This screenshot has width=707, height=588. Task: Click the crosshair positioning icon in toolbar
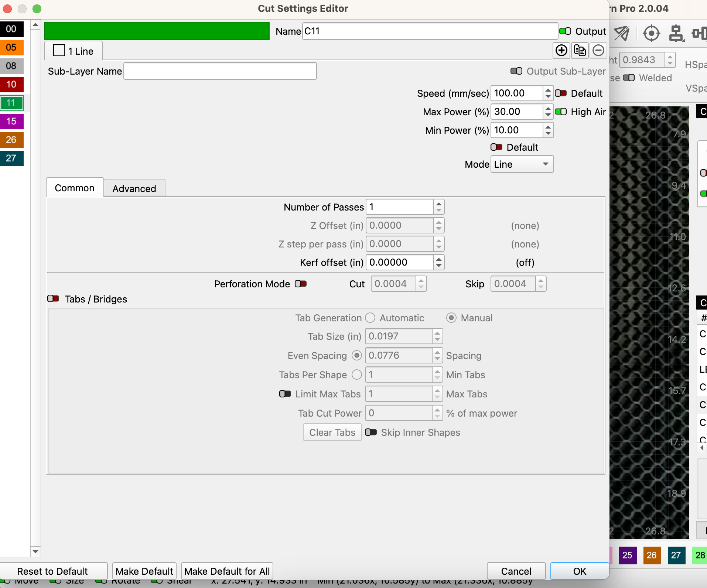coord(651,34)
